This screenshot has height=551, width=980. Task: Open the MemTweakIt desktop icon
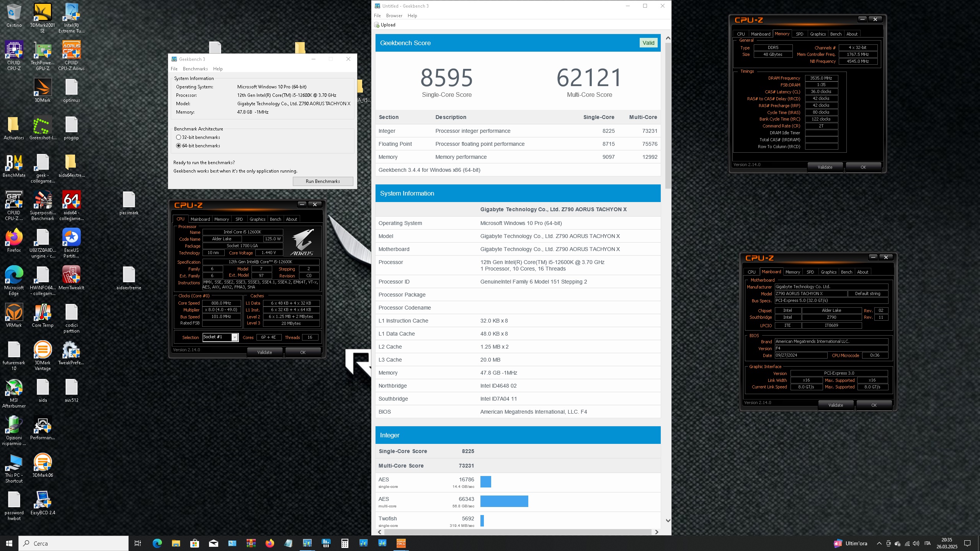pos(72,278)
